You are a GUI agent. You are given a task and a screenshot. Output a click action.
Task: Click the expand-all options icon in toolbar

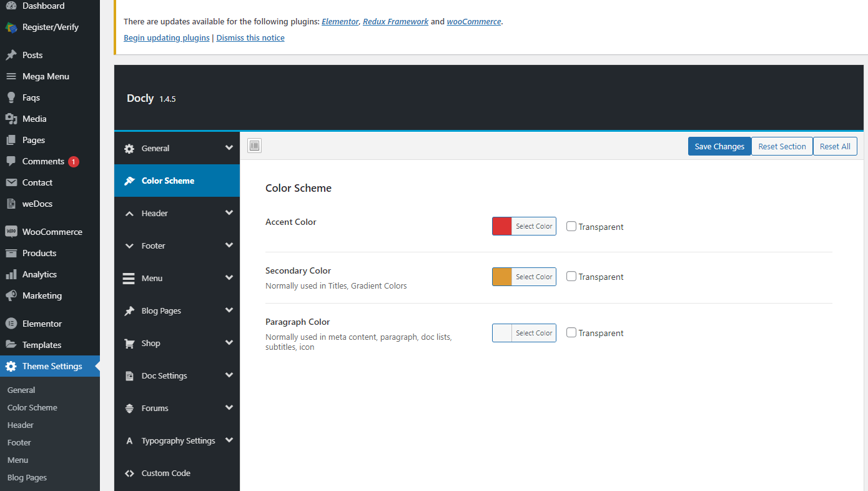[254, 146]
